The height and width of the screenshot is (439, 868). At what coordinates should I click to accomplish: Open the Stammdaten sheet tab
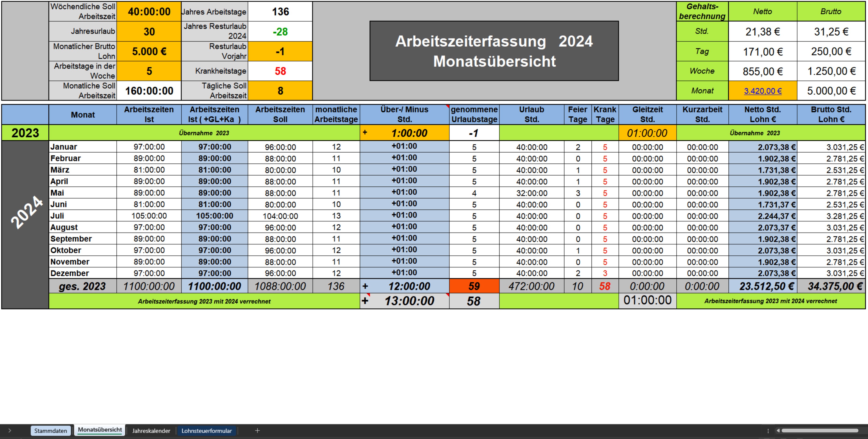[x=51, y=431]
